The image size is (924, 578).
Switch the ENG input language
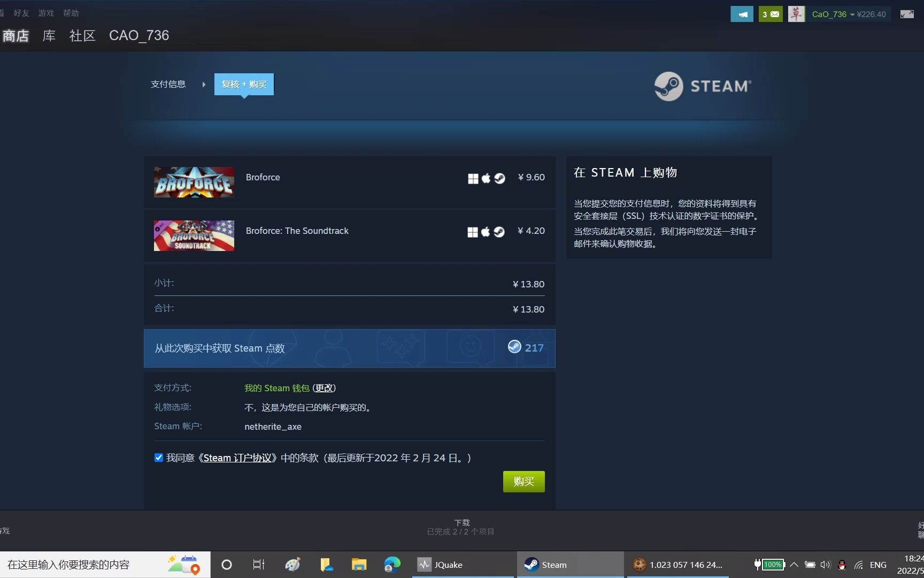click(878, 565)
